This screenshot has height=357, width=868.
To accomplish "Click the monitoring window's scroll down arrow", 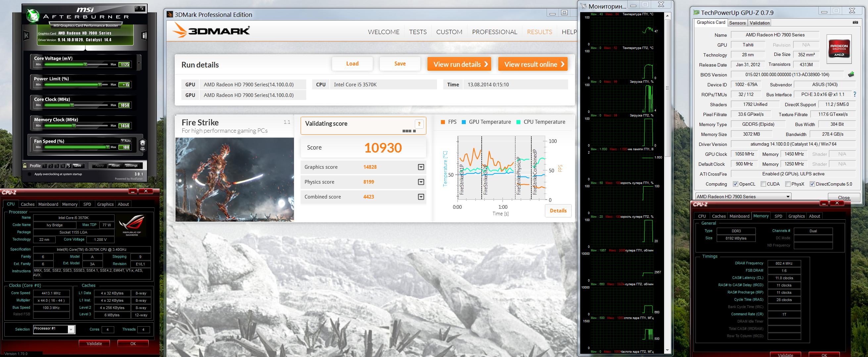I will tap(667, 350).
